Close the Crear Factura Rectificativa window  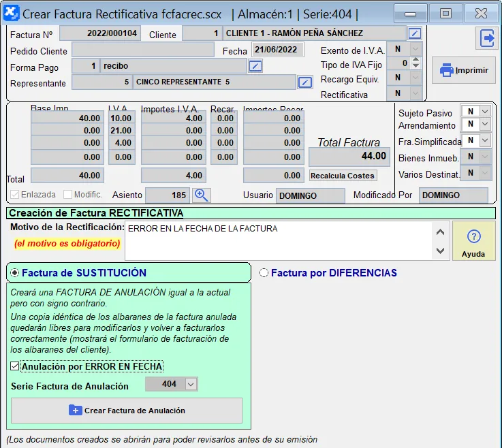click(x=481, y=14)
